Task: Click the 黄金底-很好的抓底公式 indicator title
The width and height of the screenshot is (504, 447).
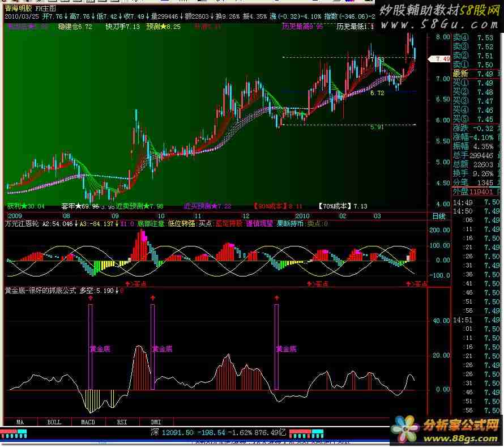Action: pyautogui.click(x=40, y=291)
